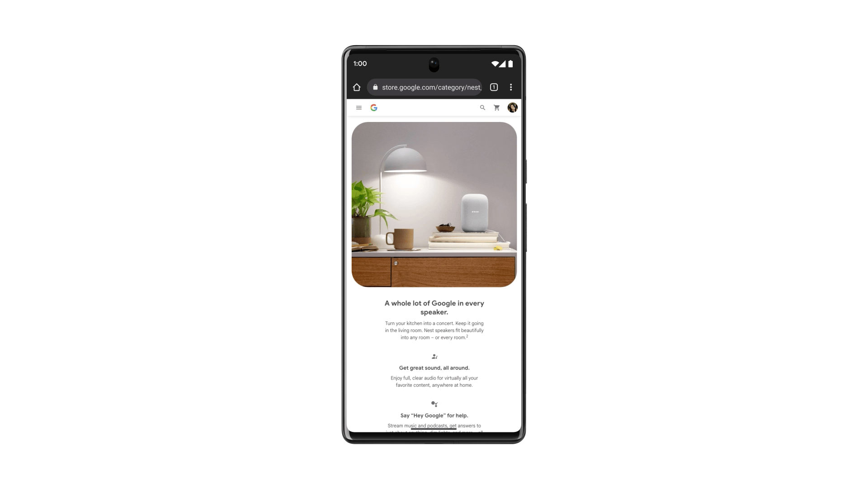Tap the browser home button icon

pos(356,87)
